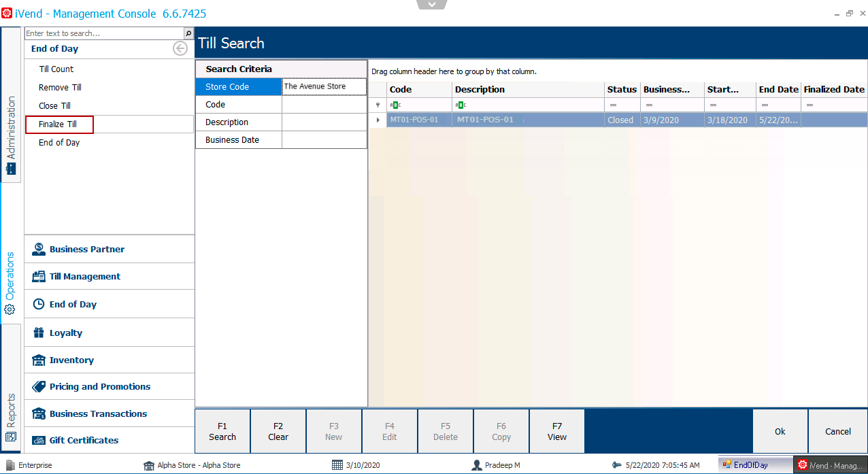Select the Closed status cell
868x474 pixels.
[622, 120]
